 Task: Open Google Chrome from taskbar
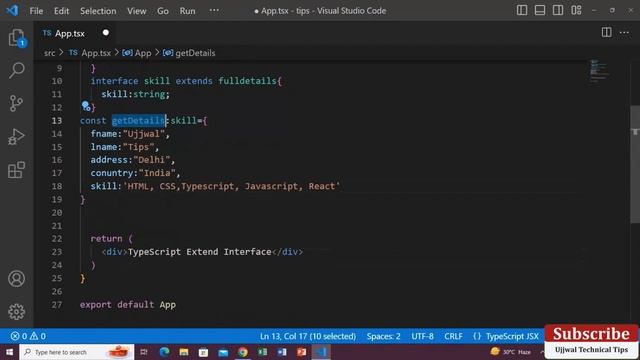(x=243, y=352)
